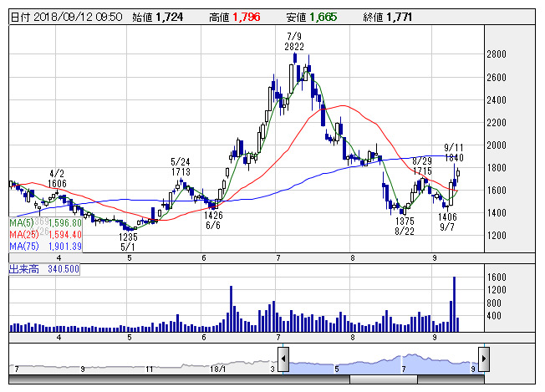Click the 安値 value 1,665

point(322,17)
